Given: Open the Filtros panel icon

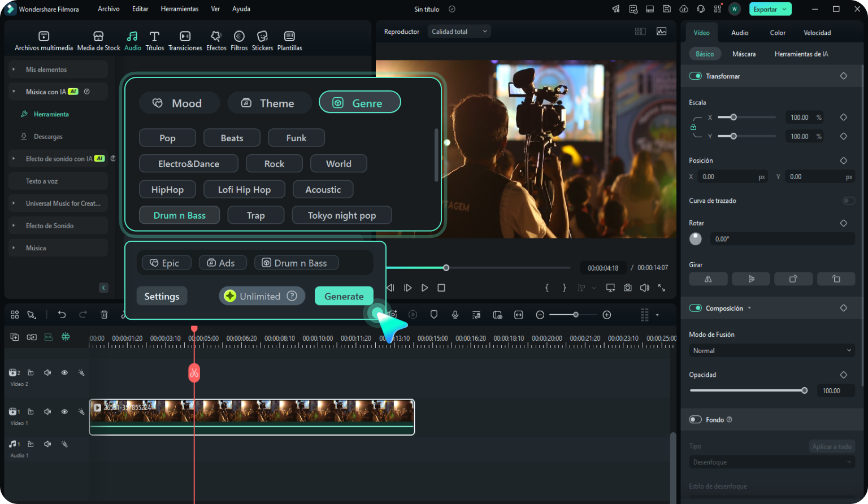Looking at the screenshot, I should pyautogui.click(x=239, y=41).
